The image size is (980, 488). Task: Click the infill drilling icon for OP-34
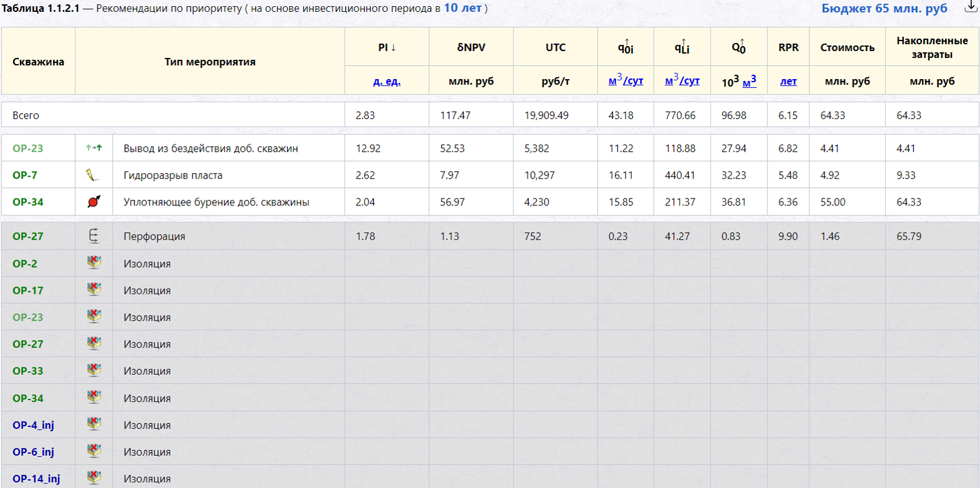pos(93,202)
